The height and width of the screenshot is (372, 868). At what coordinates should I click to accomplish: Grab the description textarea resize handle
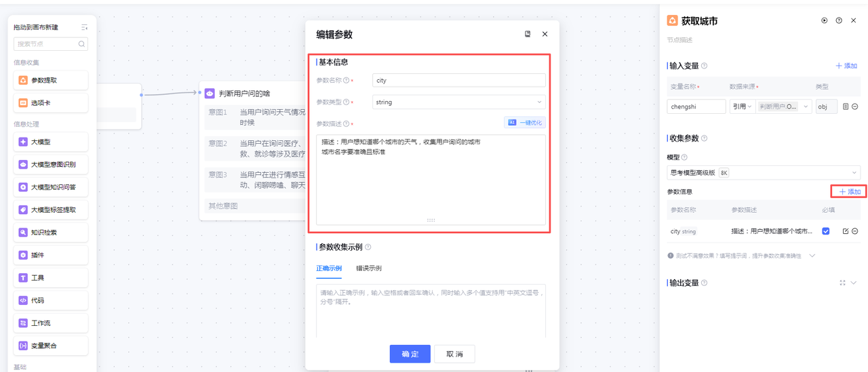click(431, 220)
